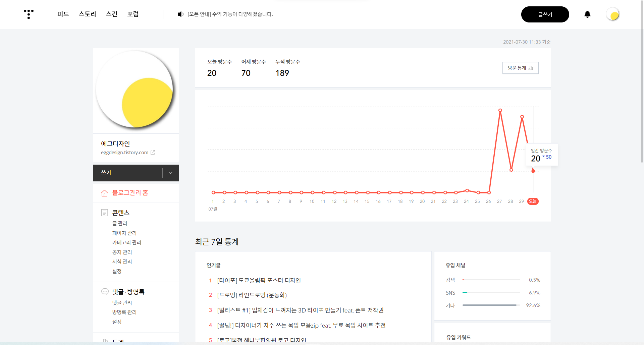Click the 에그디자인 blog name

pos(115,143)
